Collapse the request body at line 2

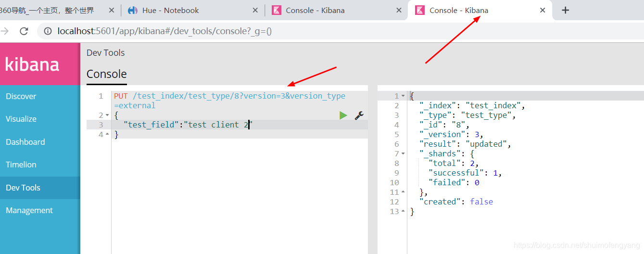point(108,115)
